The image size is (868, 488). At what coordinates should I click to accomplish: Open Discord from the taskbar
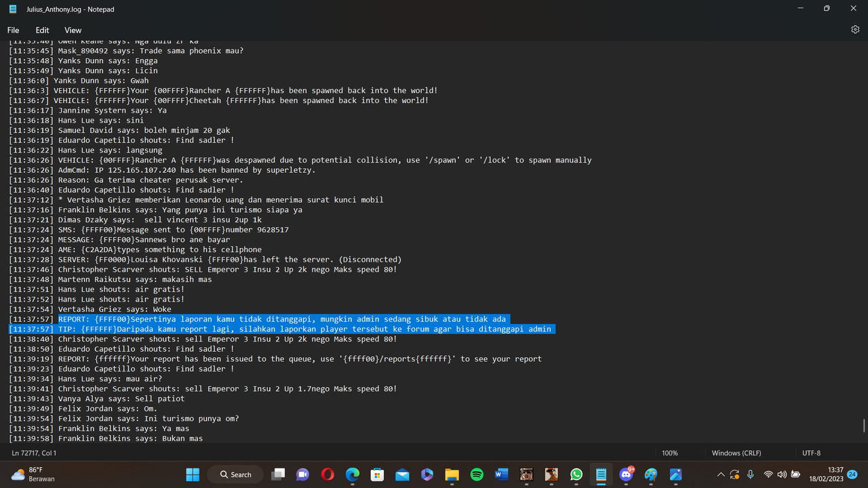[626, 474]
